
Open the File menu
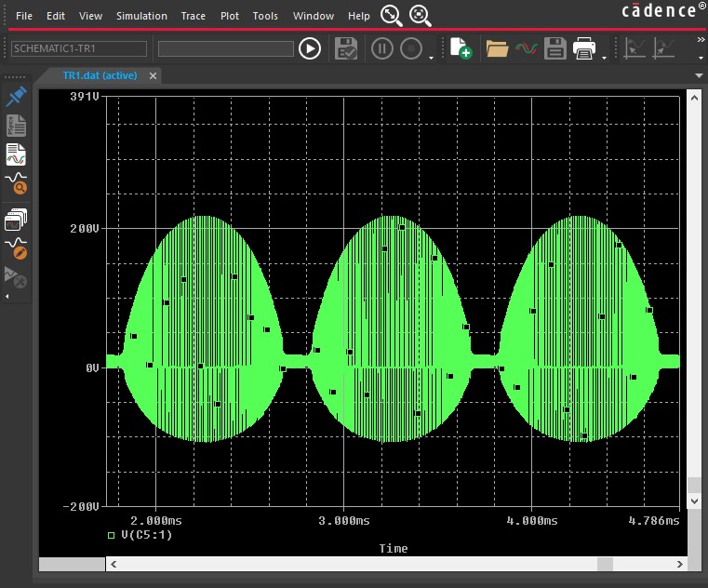24,16
